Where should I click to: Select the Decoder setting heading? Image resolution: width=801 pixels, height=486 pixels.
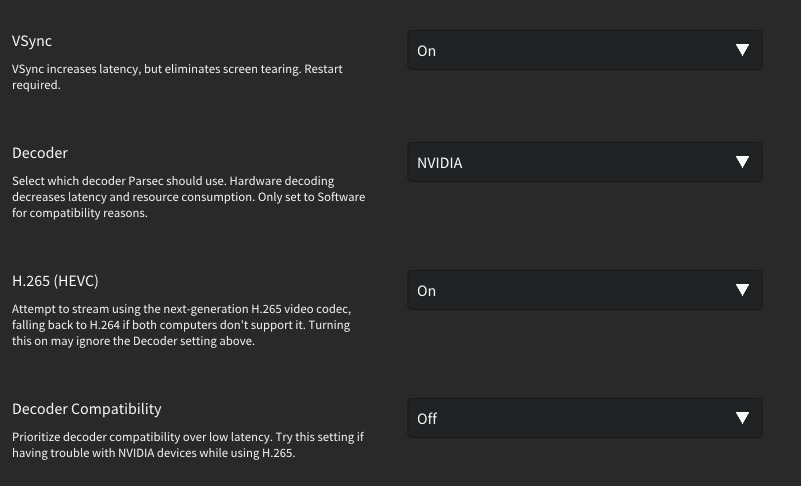click(x=40, y=153)
